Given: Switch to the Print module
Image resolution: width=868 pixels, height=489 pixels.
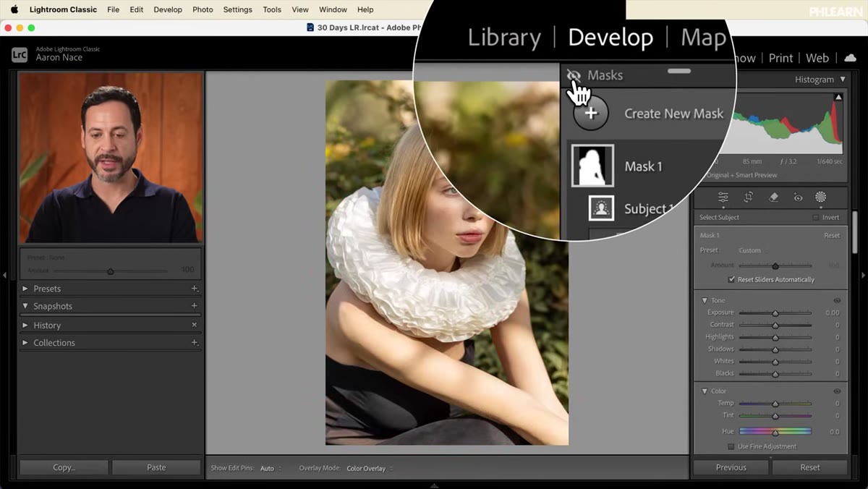Looking at the screenshot, I should point(780,58).
